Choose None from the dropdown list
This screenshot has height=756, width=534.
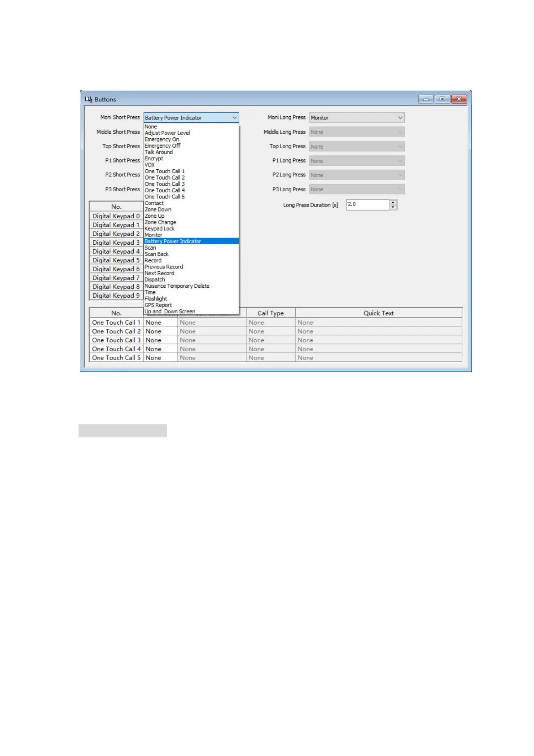[191, 127]
